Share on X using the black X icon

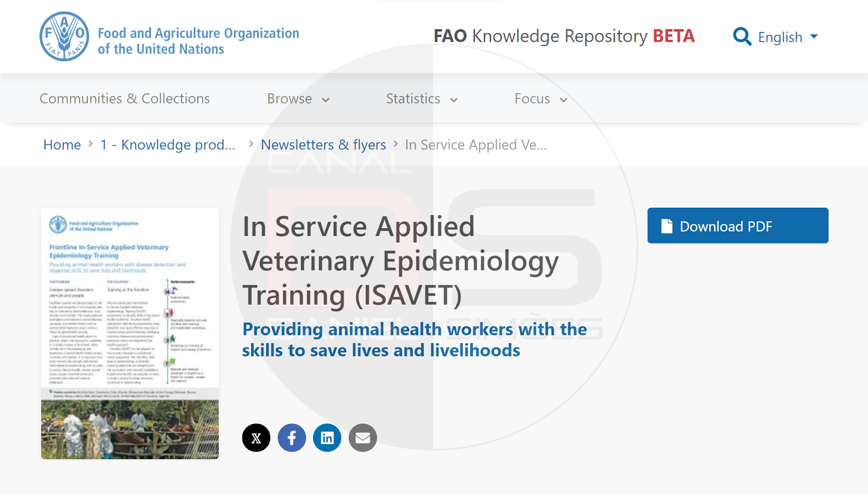pos(256,438)
